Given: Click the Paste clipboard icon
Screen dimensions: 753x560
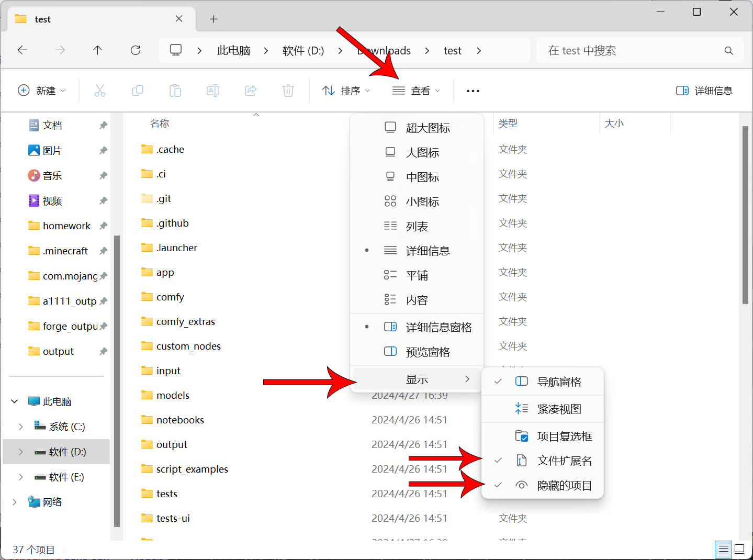Looking at the screenshot, I should click(x=175, y=91).
